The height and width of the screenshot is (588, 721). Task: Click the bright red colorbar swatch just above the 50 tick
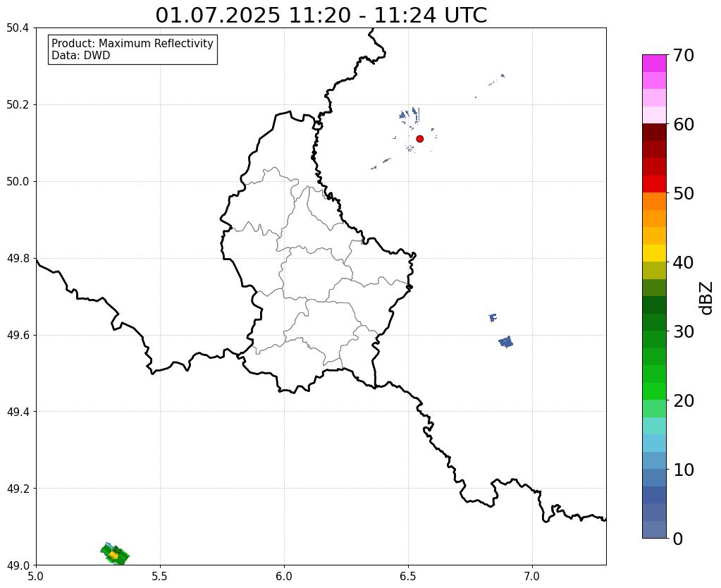tap(654, 185)
